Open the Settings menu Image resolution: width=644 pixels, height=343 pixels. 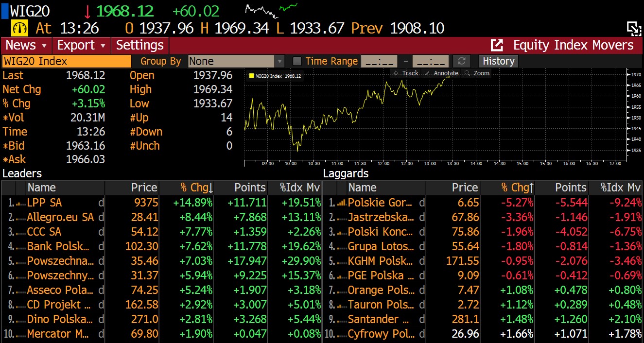click(139, 45)
